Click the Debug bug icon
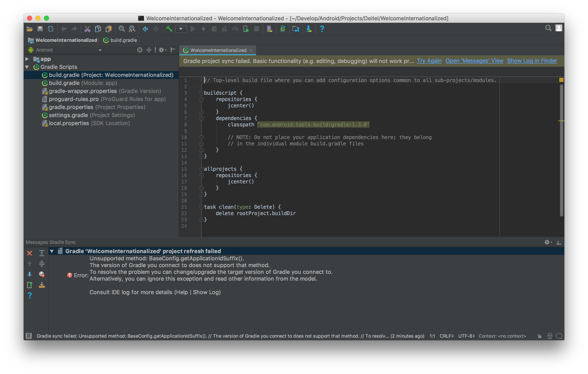This screenshot has width=588, height=374. (x=214, y=29)
